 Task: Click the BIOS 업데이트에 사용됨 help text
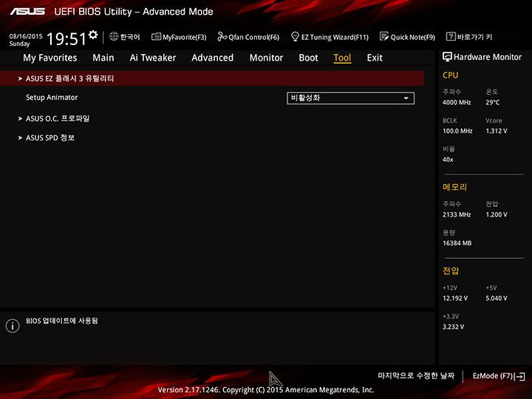(62, 321)
